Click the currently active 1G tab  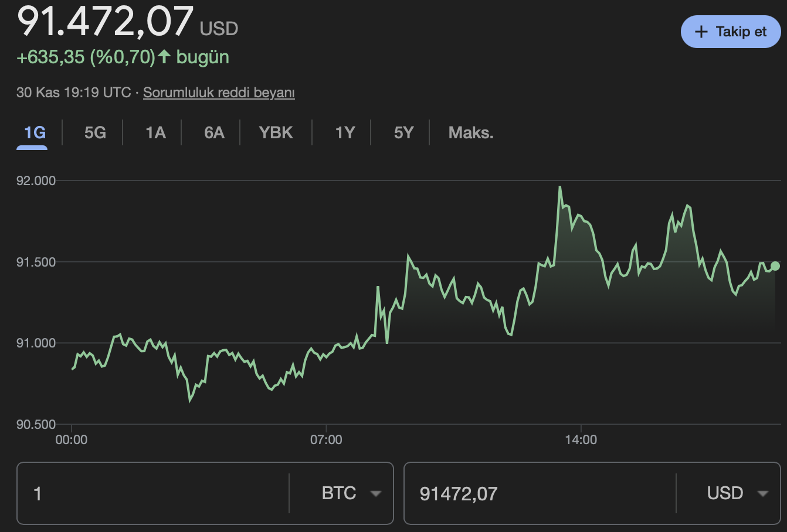32,132
